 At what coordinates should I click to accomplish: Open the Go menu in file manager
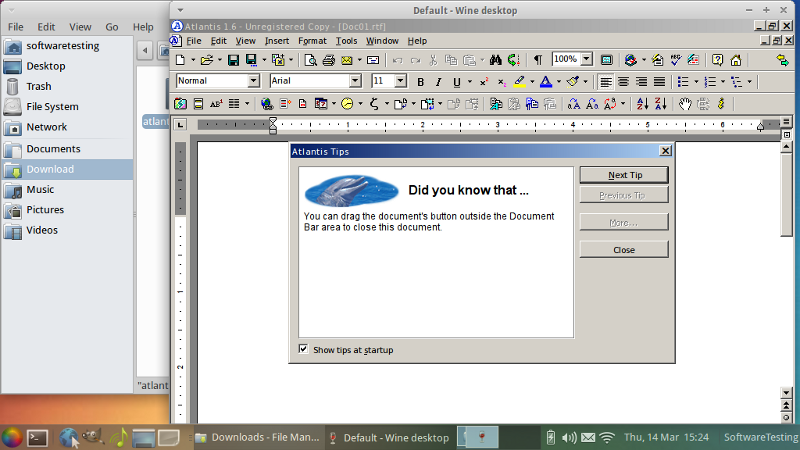point(112,27)
